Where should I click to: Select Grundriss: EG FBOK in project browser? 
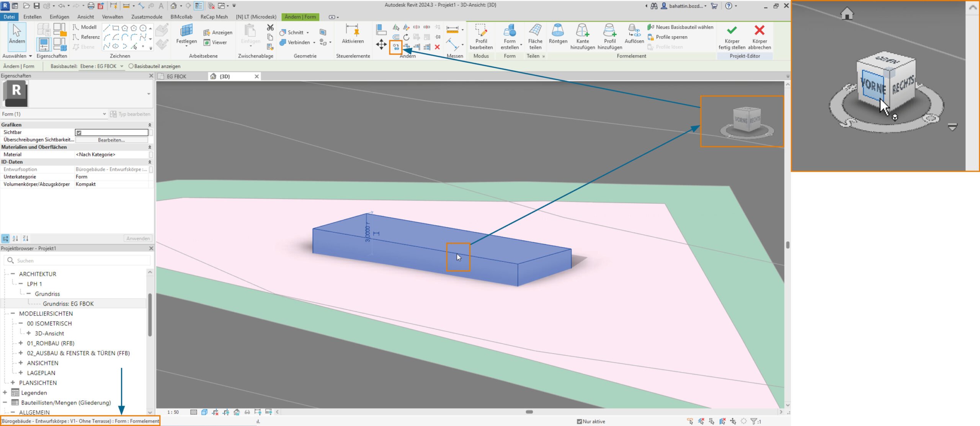point(68,304)
